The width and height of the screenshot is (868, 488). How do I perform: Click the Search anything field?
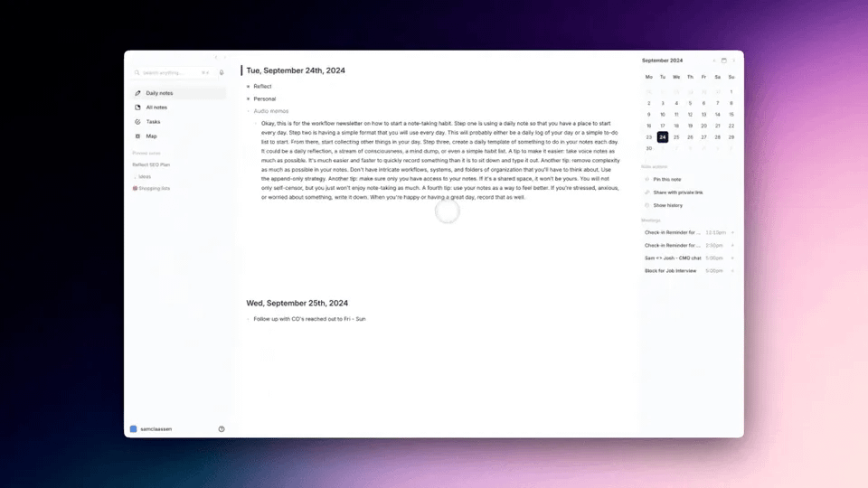tap(174, 72)
